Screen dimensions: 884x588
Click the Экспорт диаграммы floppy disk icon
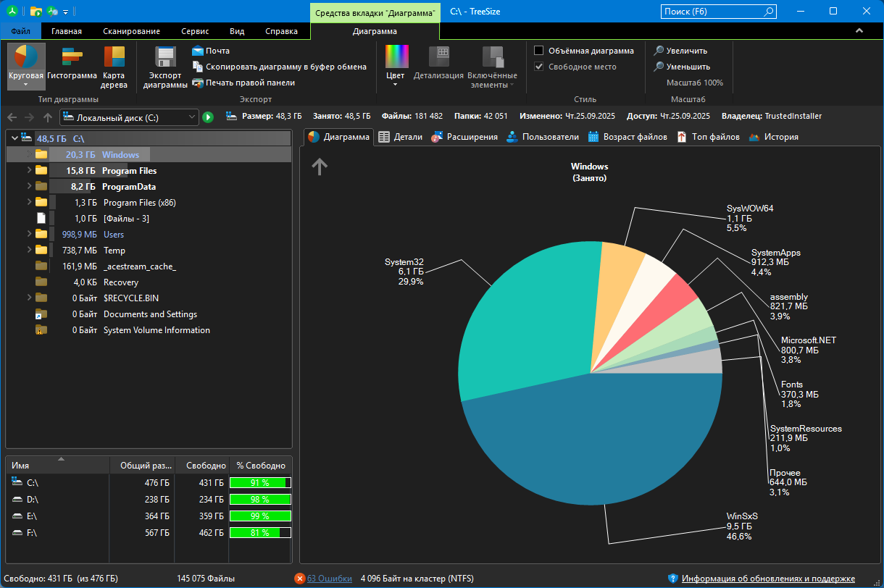pos(165,57)
